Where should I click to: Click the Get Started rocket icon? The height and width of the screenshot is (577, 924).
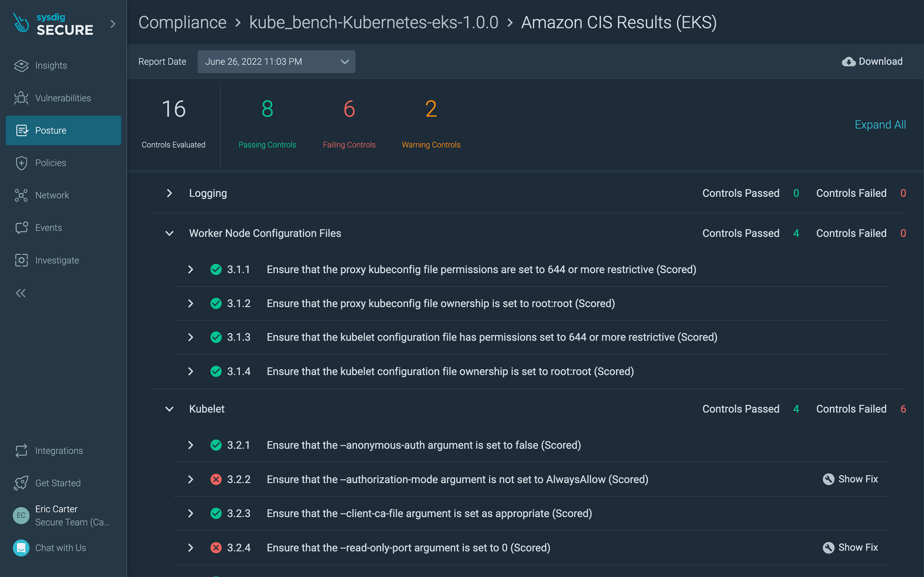click(21, 483)
